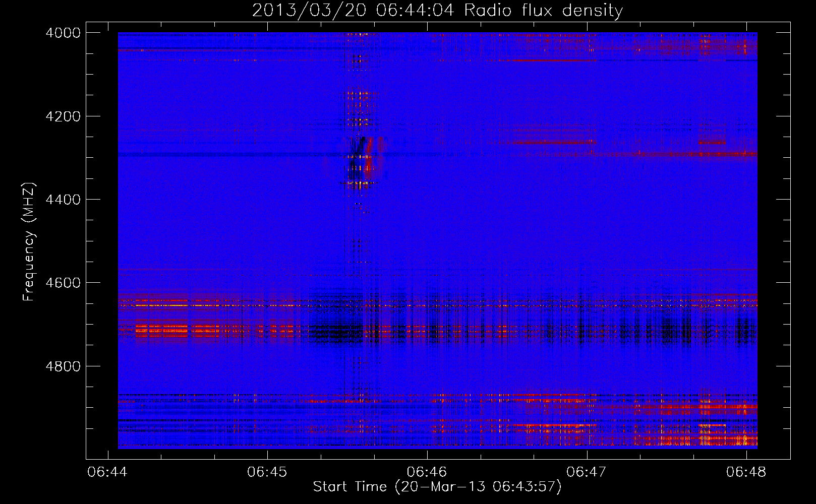Click the 06:47 time tick label
The width and height of the screenshot is (816, 504).
[x=587, y=472]
